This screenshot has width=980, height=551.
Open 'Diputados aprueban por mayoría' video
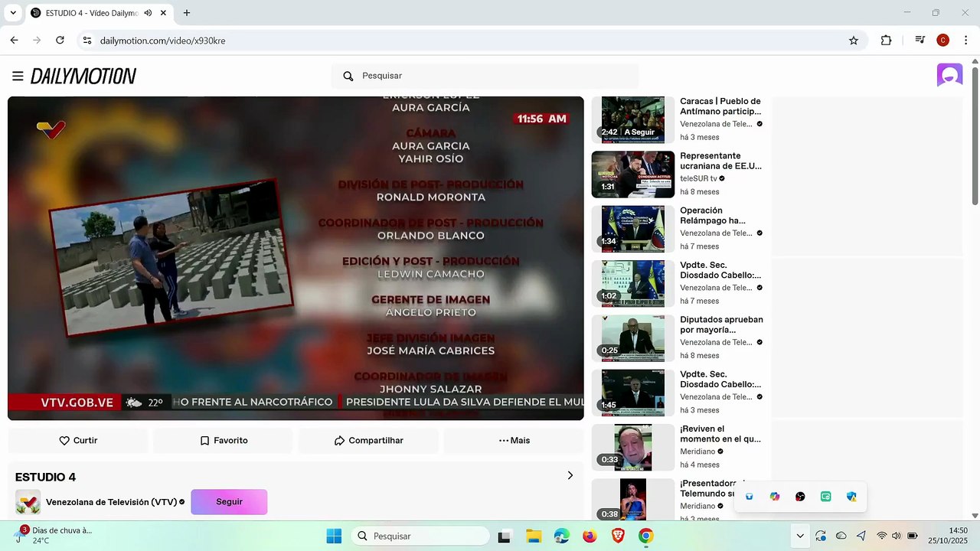coord(633,338)
